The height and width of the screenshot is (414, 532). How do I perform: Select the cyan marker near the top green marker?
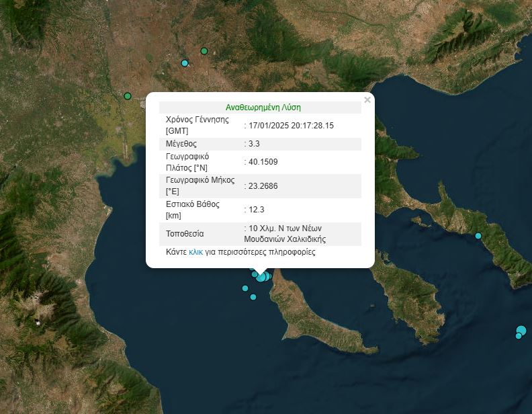pyautogui.click(x=185, y=63)
